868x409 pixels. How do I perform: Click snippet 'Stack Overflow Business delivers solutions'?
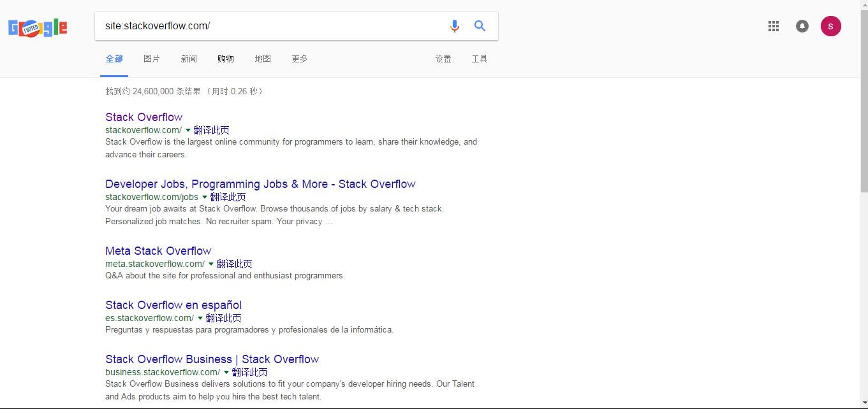click(290, 391)
